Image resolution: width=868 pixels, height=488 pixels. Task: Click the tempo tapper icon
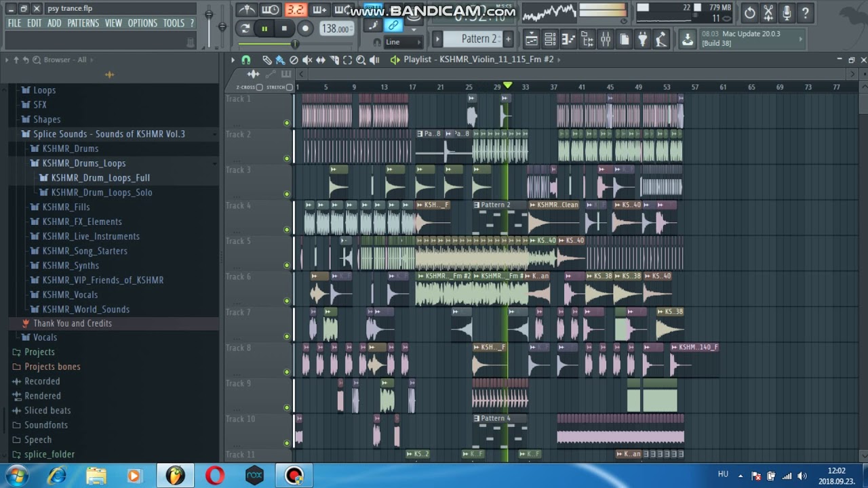coord(661,39)
